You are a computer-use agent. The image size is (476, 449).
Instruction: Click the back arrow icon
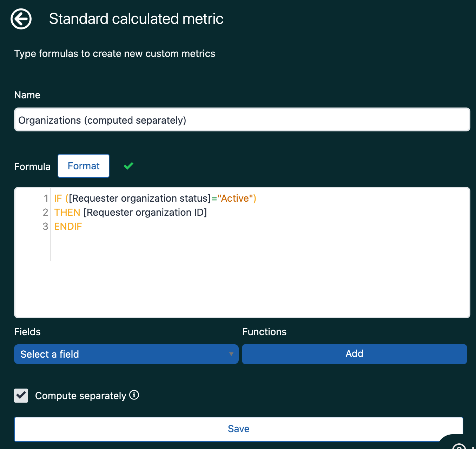[x=21, y=19]
